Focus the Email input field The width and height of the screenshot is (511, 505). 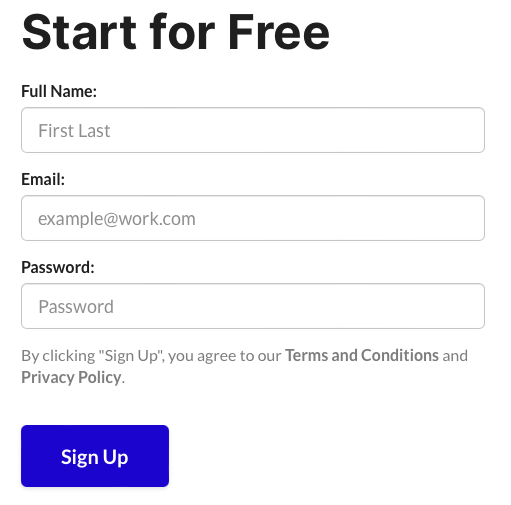[253, 218]
